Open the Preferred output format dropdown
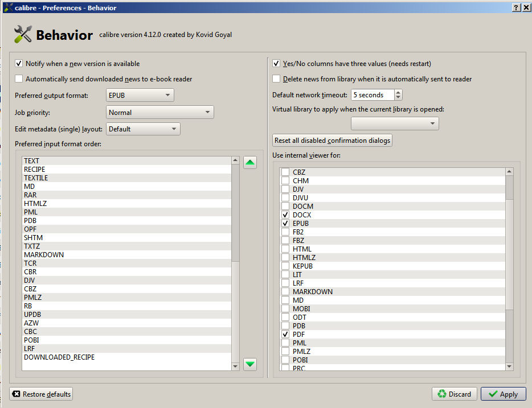 (140, 95)
